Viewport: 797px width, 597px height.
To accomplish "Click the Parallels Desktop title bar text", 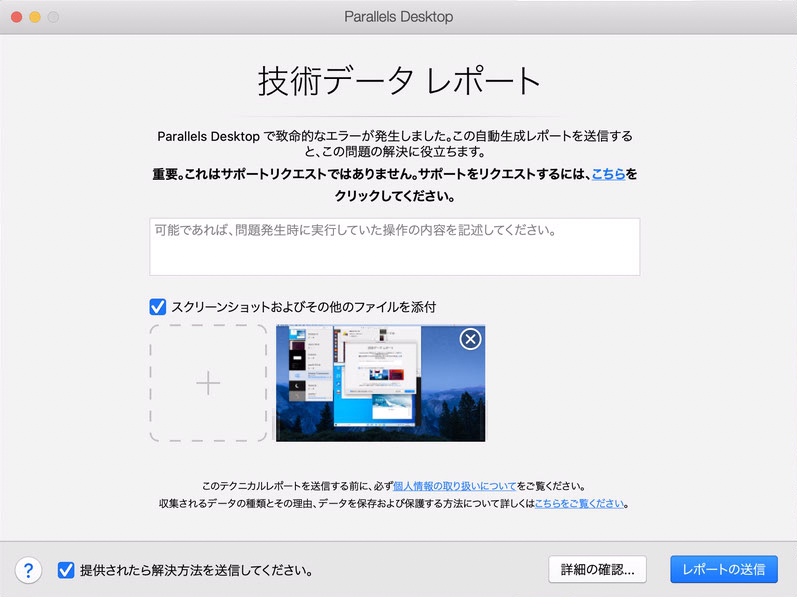I will pyautogui.click(x=398, y=17).
